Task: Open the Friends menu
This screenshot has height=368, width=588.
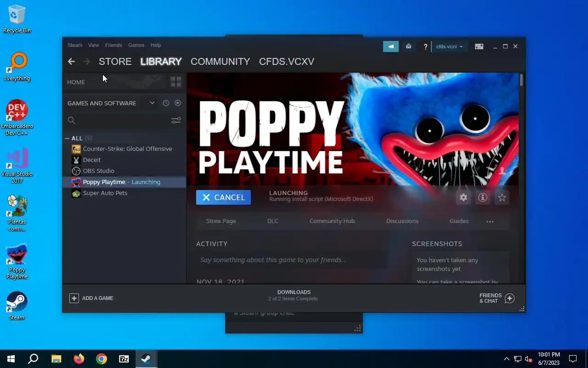Action: [x=113, y=45]
